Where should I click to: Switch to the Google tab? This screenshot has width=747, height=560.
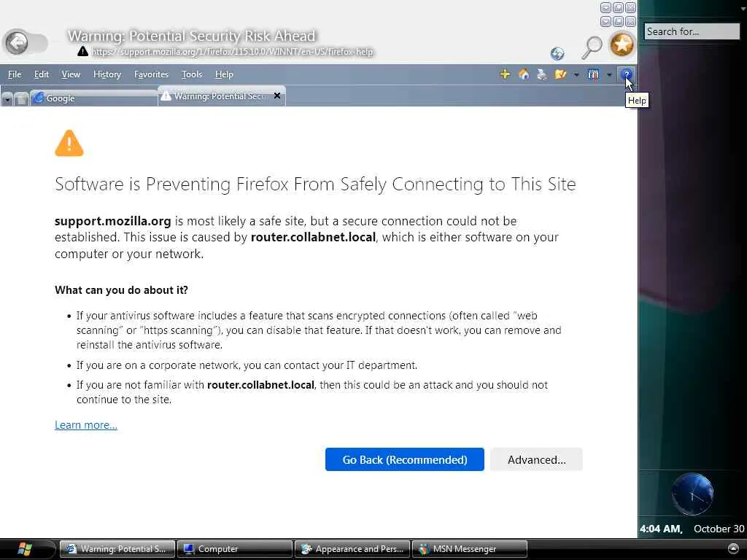pyautogui.click(x=93, y=98)
